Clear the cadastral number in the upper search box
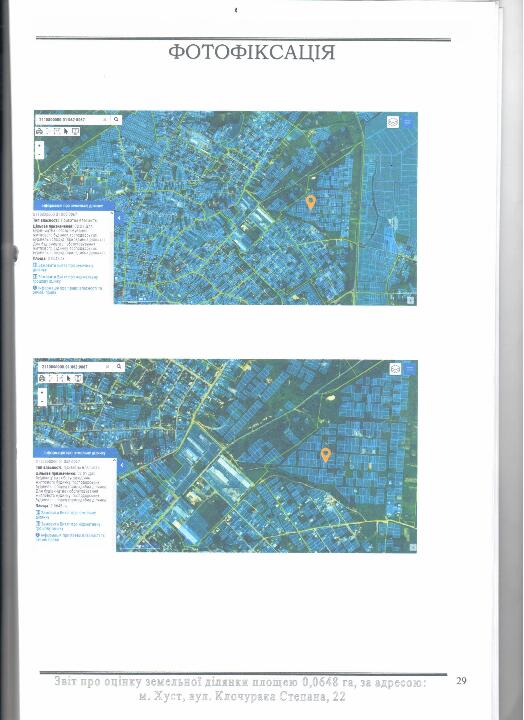The width and height of the screenshot is (524, 720). click(x=105, y=119)
